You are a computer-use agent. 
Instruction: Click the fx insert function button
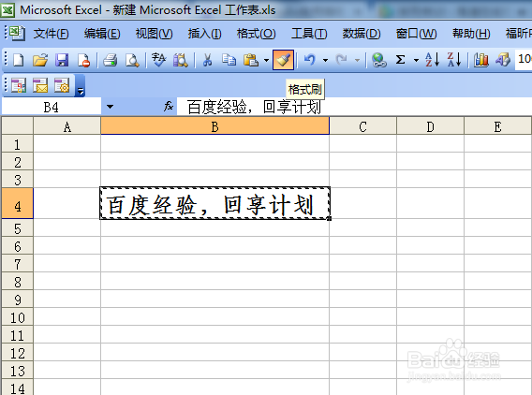169,107
